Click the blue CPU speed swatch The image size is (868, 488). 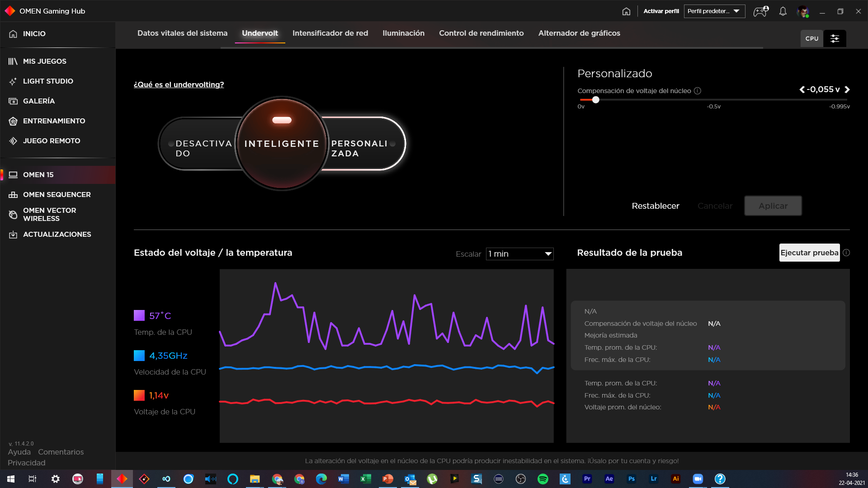tap(139, 356)
